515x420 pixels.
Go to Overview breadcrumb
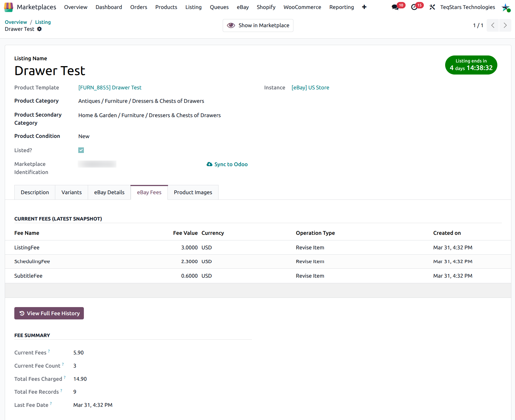[x=16, y=22]
